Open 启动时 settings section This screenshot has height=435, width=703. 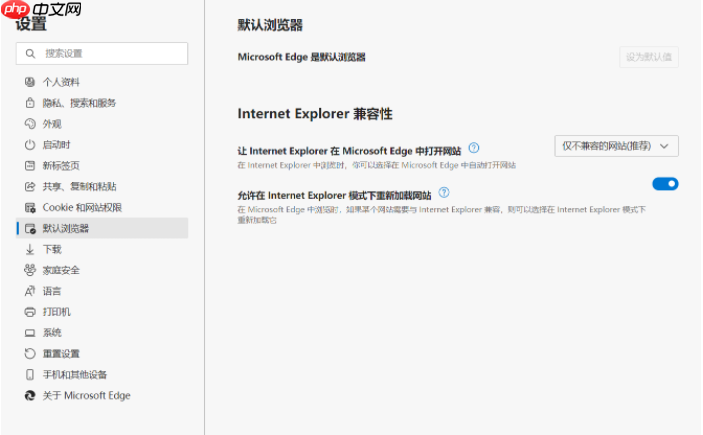click(102, 145)
